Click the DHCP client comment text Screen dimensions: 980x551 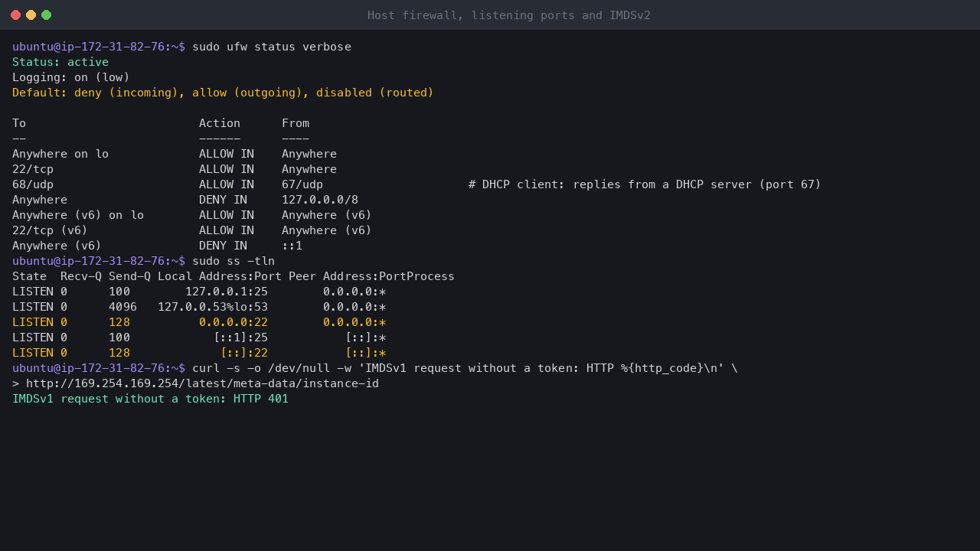(645, 184)
